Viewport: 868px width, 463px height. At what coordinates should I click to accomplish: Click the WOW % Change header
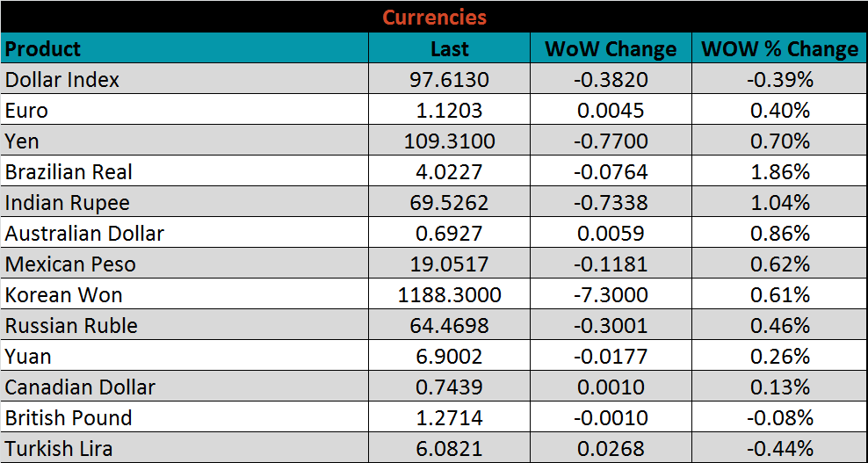[779, 48]
